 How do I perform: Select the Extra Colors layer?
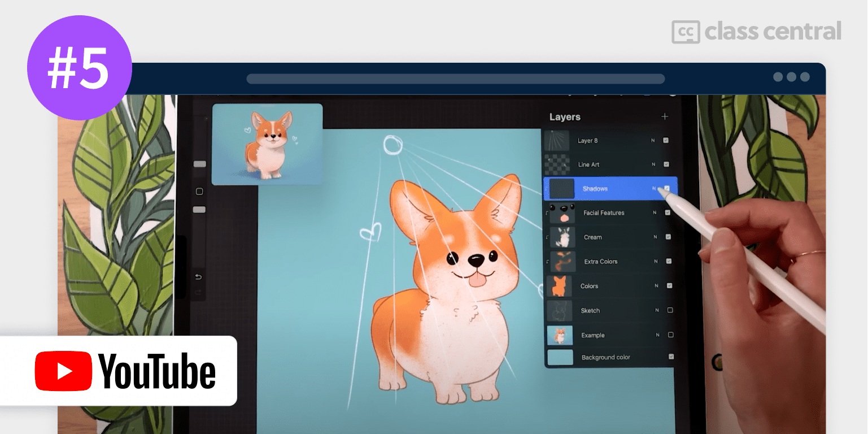point(600,262)
